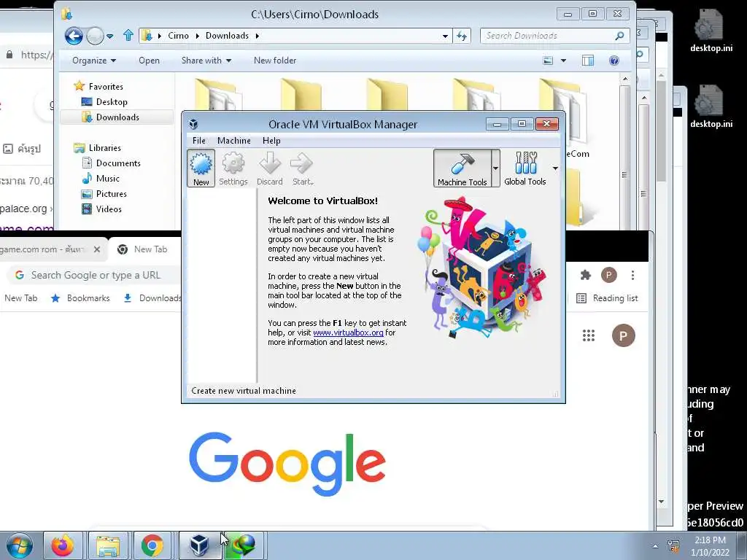747x560 pixels.
Task: Open the Share with dropdown
Action: click(x=206, y=61)
